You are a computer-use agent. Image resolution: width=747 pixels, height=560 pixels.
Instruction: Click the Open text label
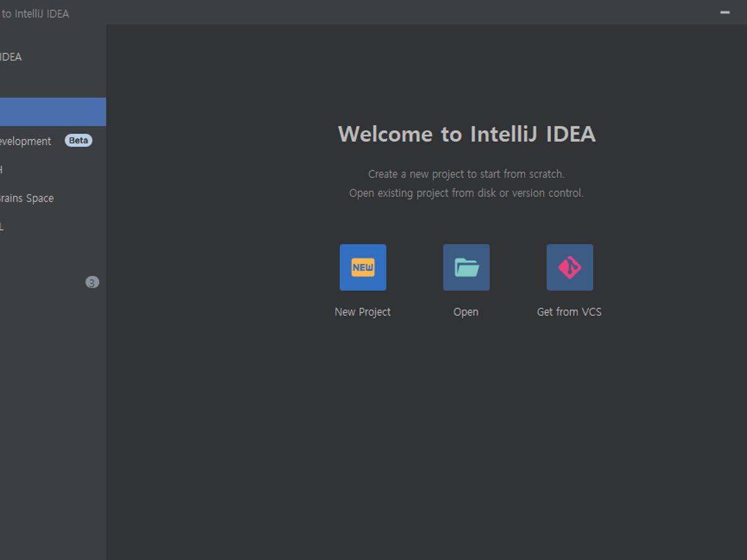click(466, 312)
